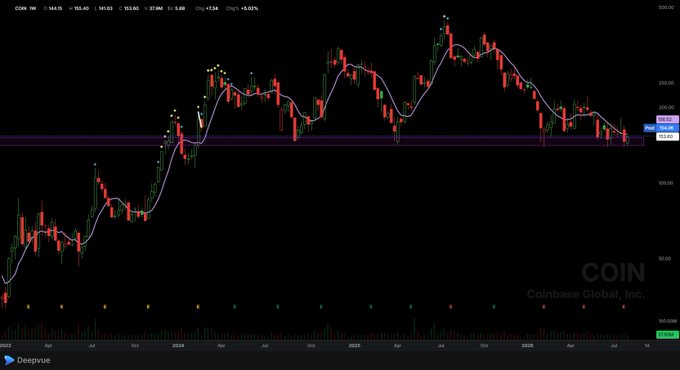Screen dimensions: 680x370
Task: Click the red earnings marker after Jul 2025
Action: [x=451, y=307]
